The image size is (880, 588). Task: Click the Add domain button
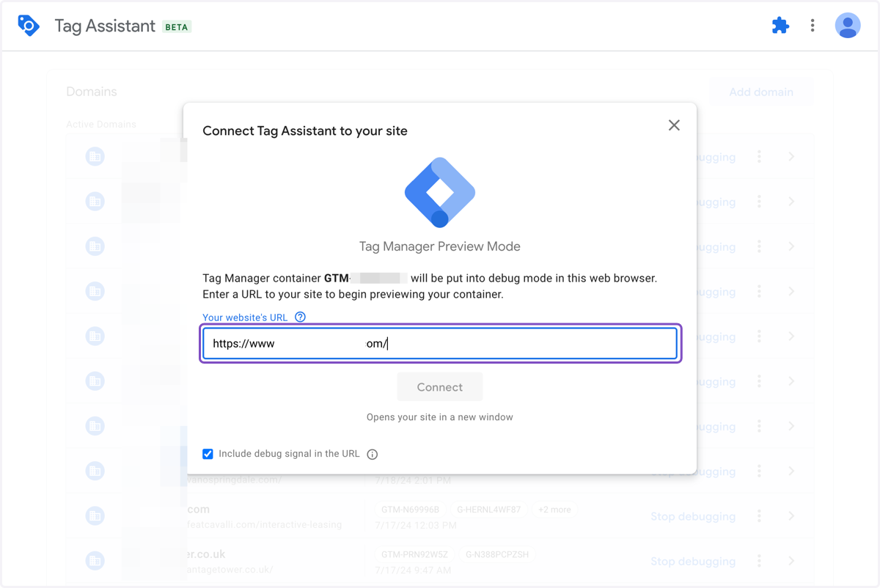[x=761, y=92]
